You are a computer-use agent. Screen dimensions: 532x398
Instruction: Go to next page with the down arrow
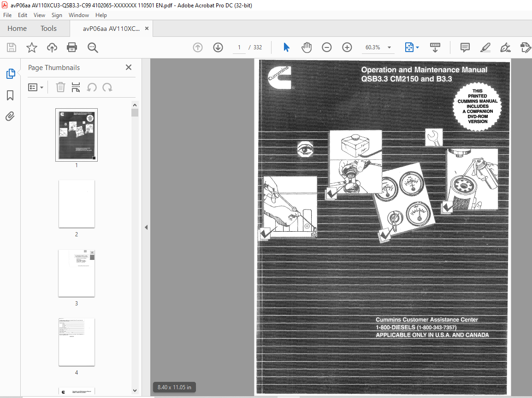point(218,47)
